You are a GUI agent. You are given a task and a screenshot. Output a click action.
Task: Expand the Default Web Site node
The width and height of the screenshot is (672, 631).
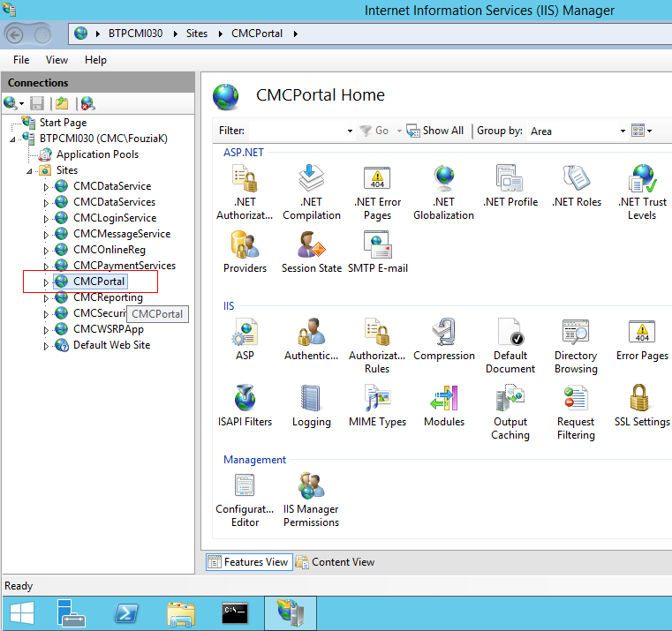pos(46,346)
